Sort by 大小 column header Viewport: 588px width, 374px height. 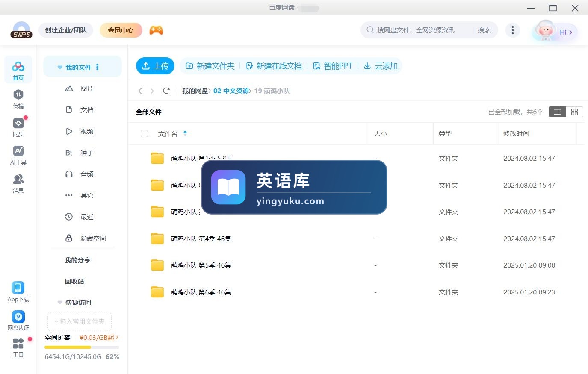point(380,133)
